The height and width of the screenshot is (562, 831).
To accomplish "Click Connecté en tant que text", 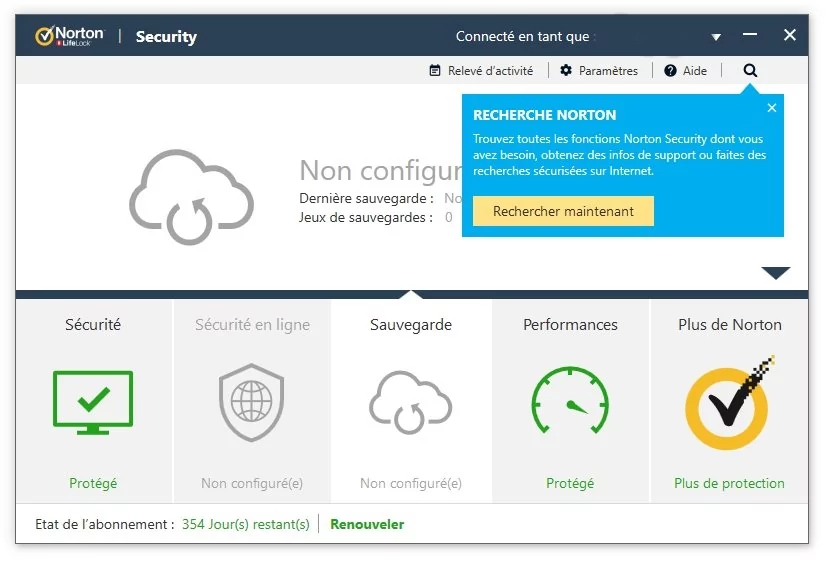I will click(525, 37).
